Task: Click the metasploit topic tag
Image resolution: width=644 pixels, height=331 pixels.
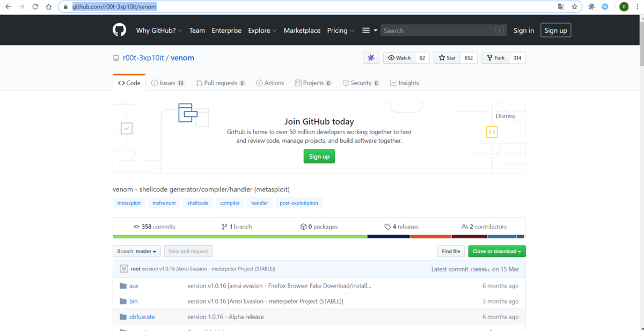Action: [129, 203]
